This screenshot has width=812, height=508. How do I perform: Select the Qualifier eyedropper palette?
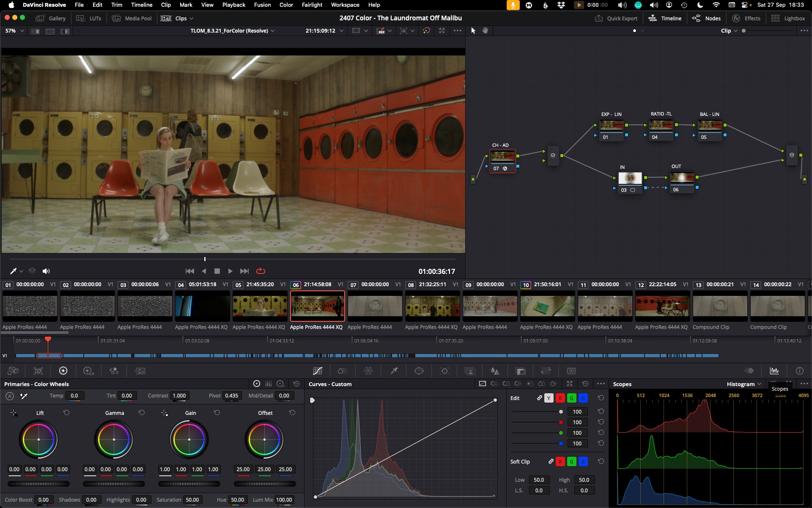pos(394,371)
